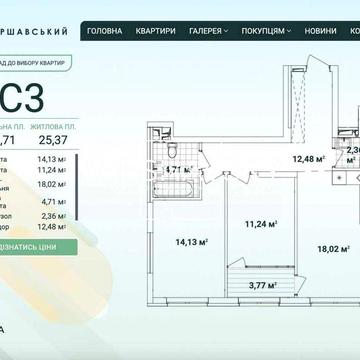
Task: Click the bathtub in the floor plan
Action: 173,189
